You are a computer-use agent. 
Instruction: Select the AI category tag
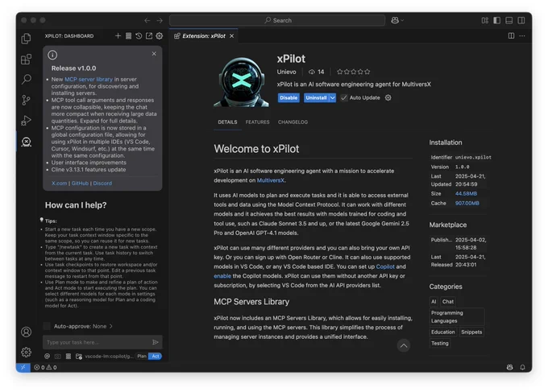click(x=434, y=302)
